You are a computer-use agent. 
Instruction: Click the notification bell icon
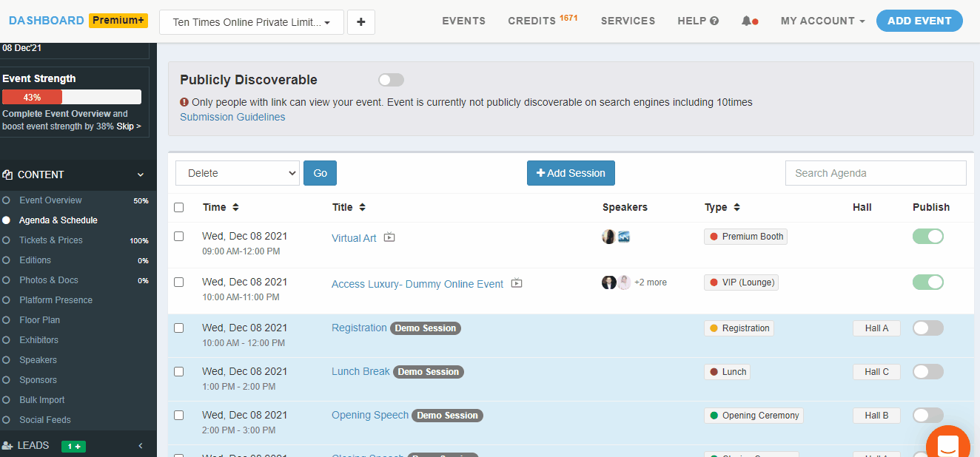[x=746, y=21]
